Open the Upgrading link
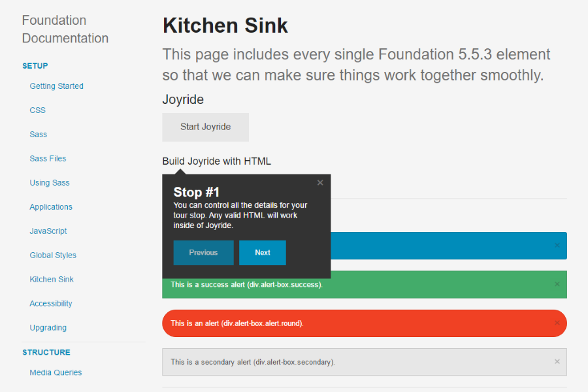The height and width of the screenshot is (392, 588). [48, 327]
